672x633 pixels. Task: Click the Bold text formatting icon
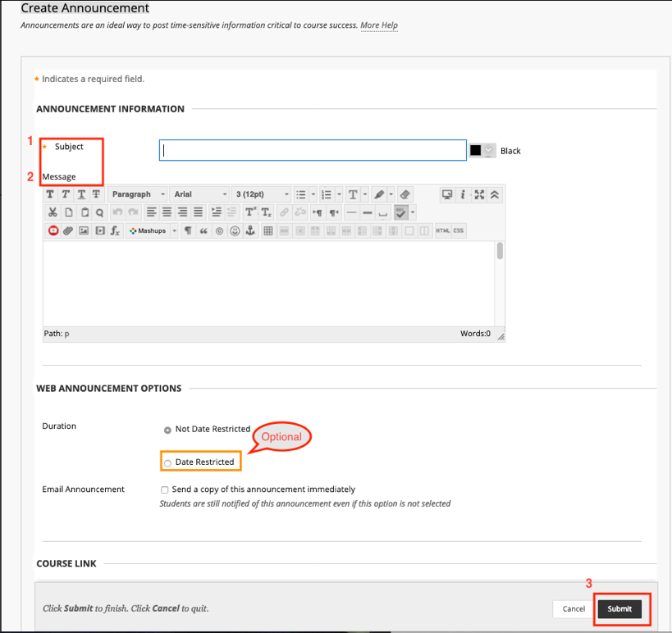tap(50, 194)
